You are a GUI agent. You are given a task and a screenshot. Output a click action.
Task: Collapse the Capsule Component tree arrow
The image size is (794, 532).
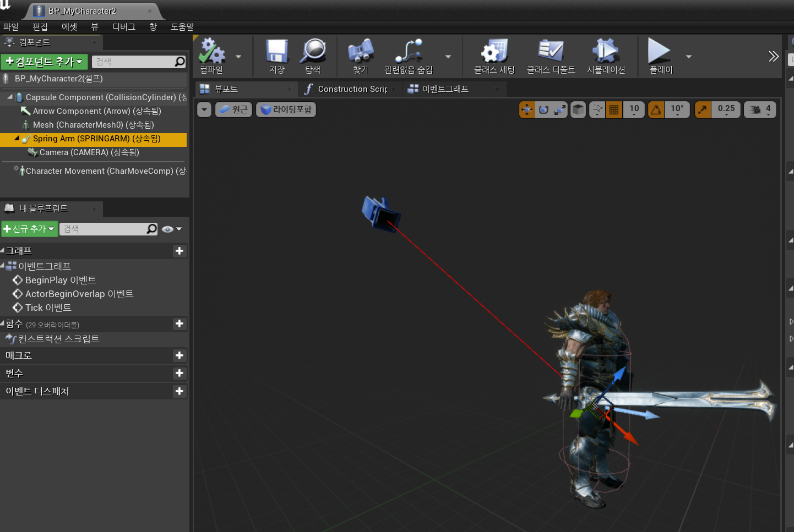coord(10,97)
